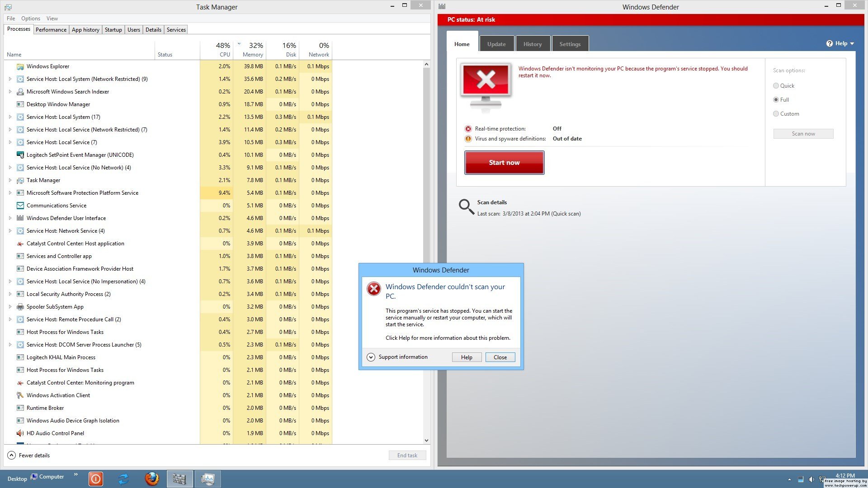The height and width of the screenshot is (488, 868).
Task: Click the Desktop Window Manager process icon
Action: 20,104
